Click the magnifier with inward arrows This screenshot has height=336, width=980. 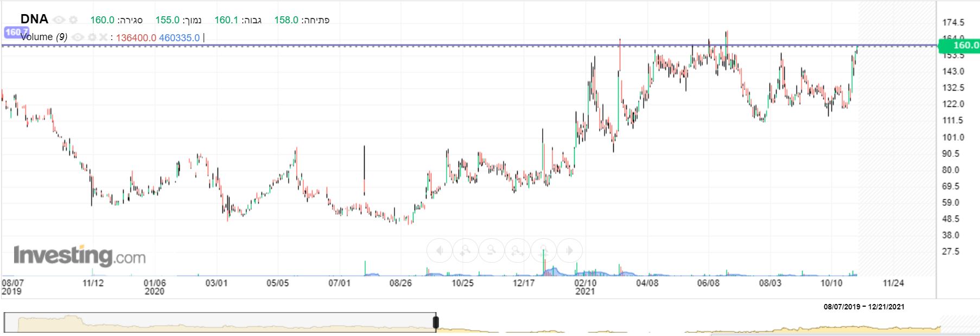[544, 251]
